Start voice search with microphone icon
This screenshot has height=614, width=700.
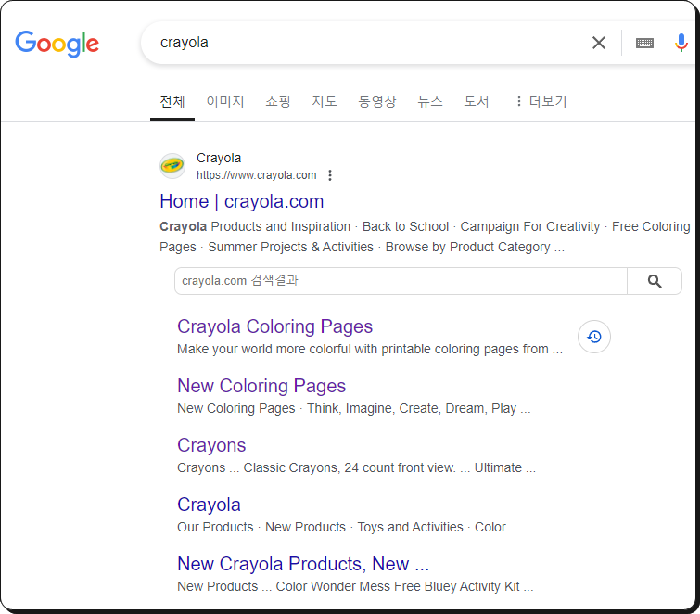(x=681, y=43)
